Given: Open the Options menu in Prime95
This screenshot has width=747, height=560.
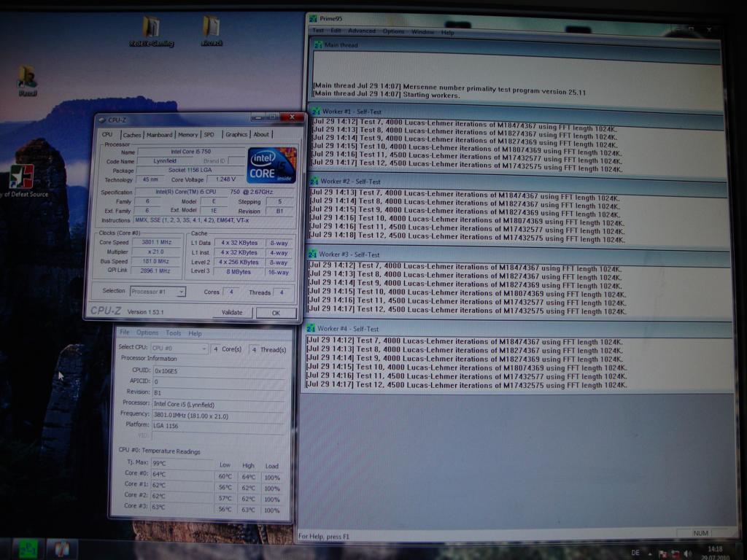Looking at the screenshot, I should [393, 31].
